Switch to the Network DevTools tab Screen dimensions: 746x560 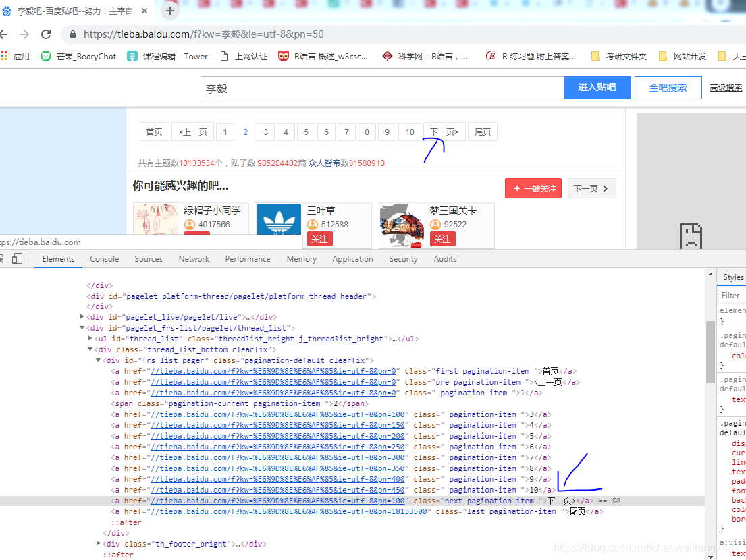pyautogui.click(x=194, y=258)
